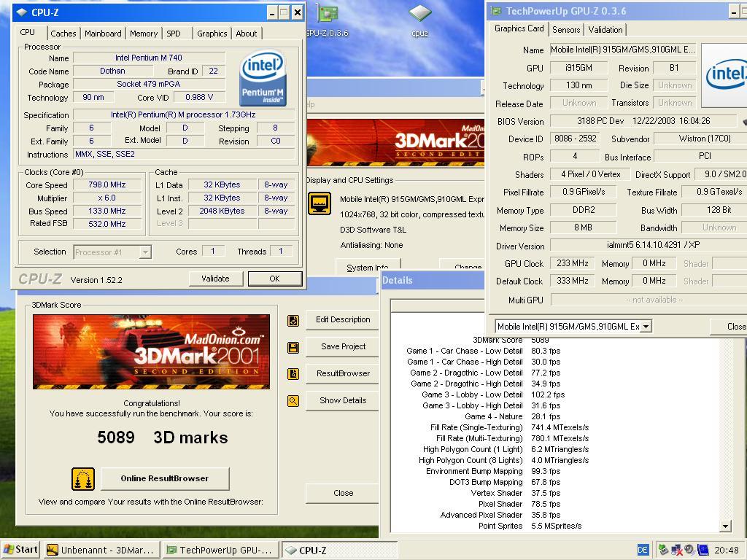Click the taskbar clock showing 20:48
The height and width of the screenshot is (560, 747).
tap(727, 550)
